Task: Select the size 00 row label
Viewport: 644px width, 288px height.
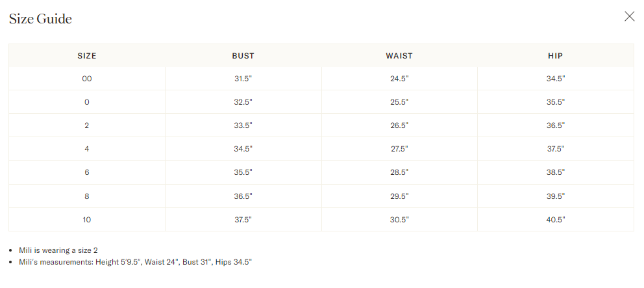Action: [86, 79]
